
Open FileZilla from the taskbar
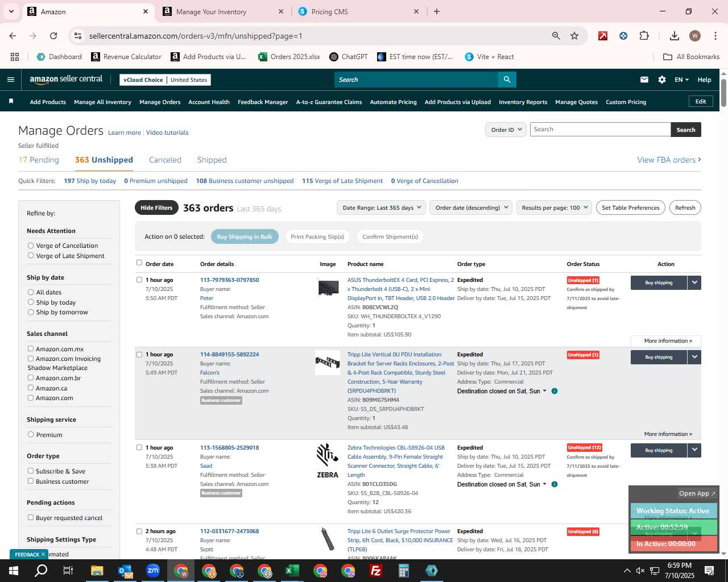tap(376, 571)
